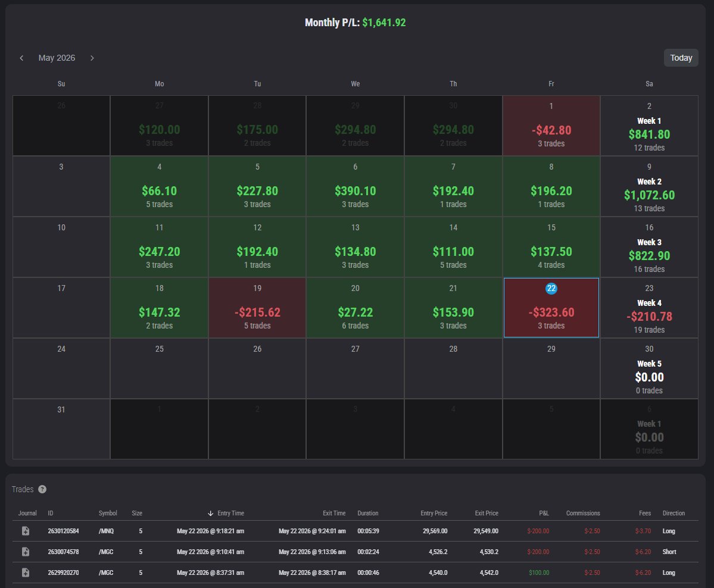This screenshot has width=714, height=588.
Task: Select May 8 showing $196.20
Action: (x=551, y=186)
